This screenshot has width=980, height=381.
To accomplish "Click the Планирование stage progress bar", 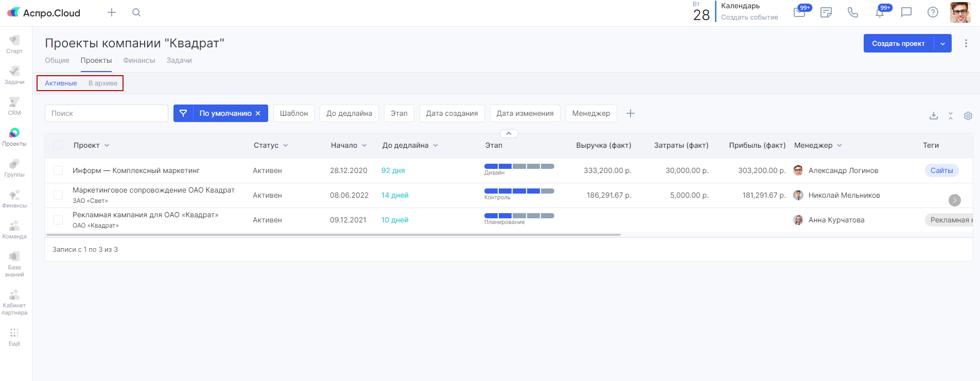I will tap(519, 216).
